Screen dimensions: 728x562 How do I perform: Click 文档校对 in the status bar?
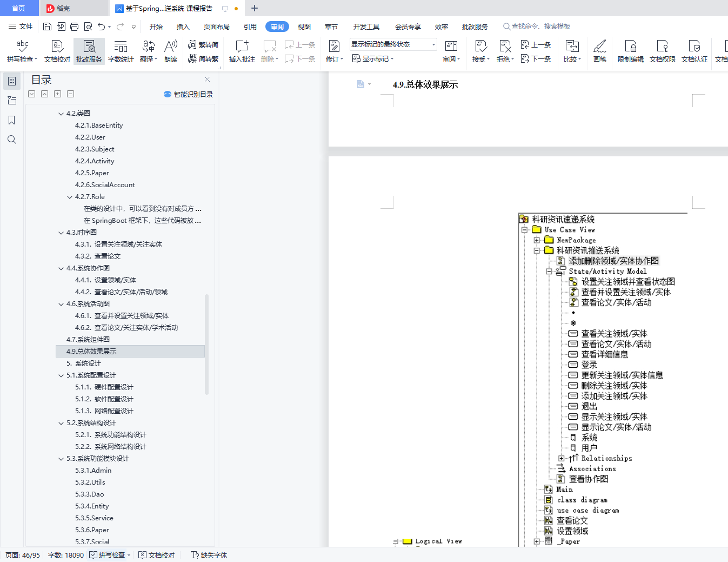click(x=157, y=555)
